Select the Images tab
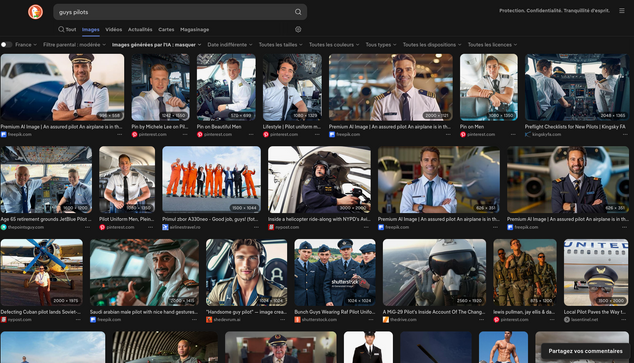Screen dimensions: 634x363 click(91, 30)
